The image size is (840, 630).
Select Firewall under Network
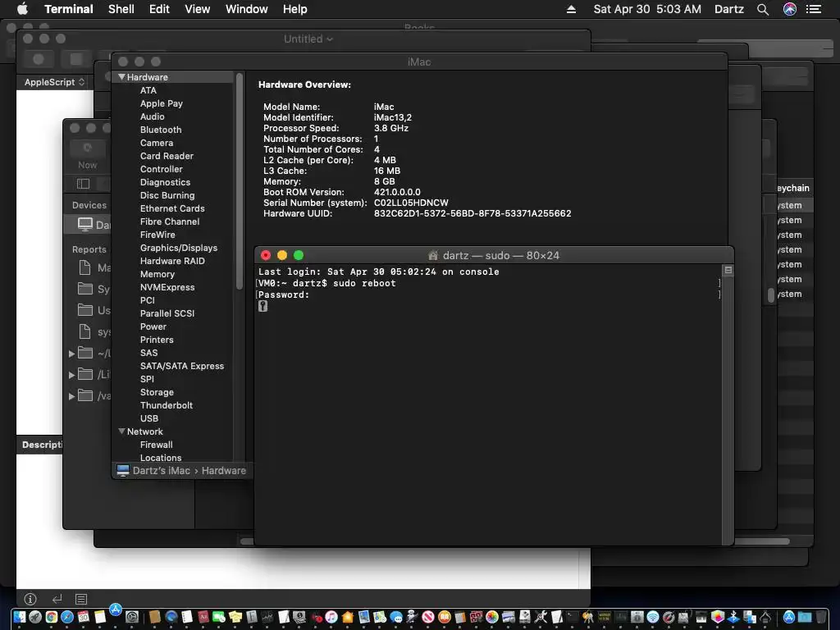click(x=156, y=445)
